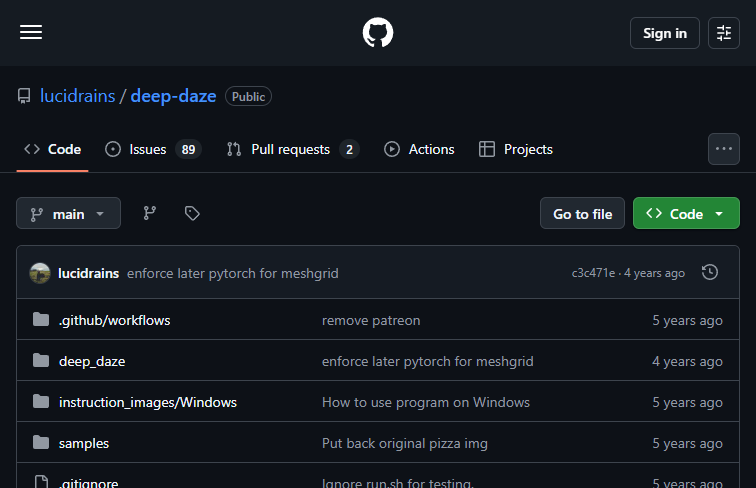Click the Pull requests count badge 2
Viewport: 756px width, 488px height.
350,149
